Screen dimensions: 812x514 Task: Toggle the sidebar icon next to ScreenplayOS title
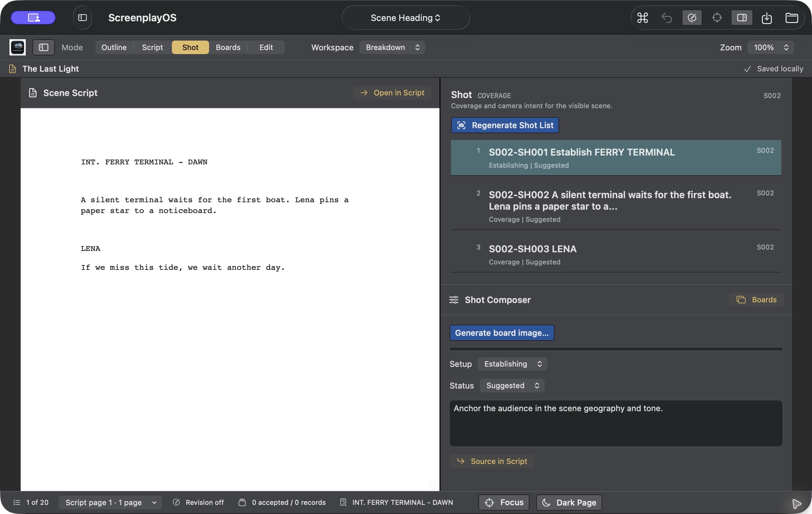[83, 18]
